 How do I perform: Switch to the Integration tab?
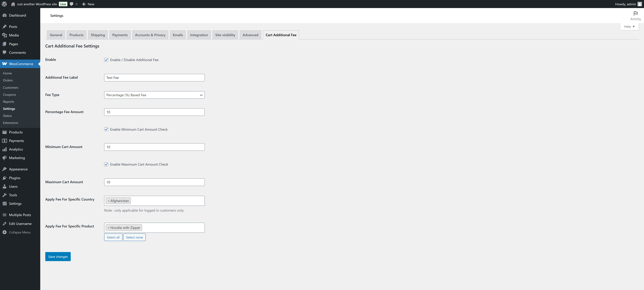pos(199,35)
